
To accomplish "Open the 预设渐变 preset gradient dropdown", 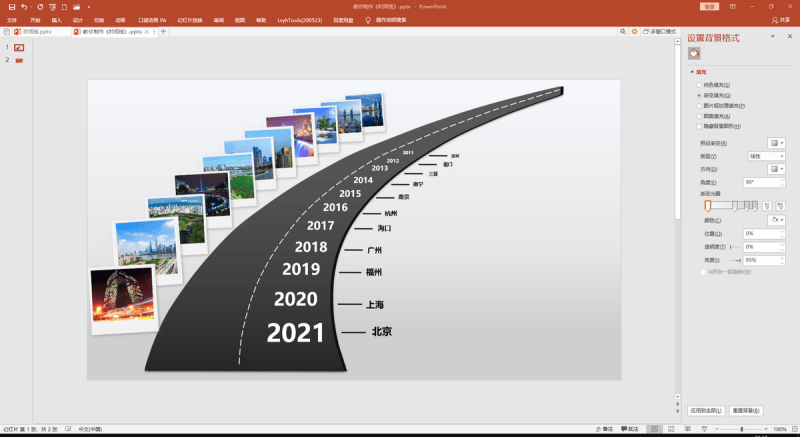I will [775, 143].
